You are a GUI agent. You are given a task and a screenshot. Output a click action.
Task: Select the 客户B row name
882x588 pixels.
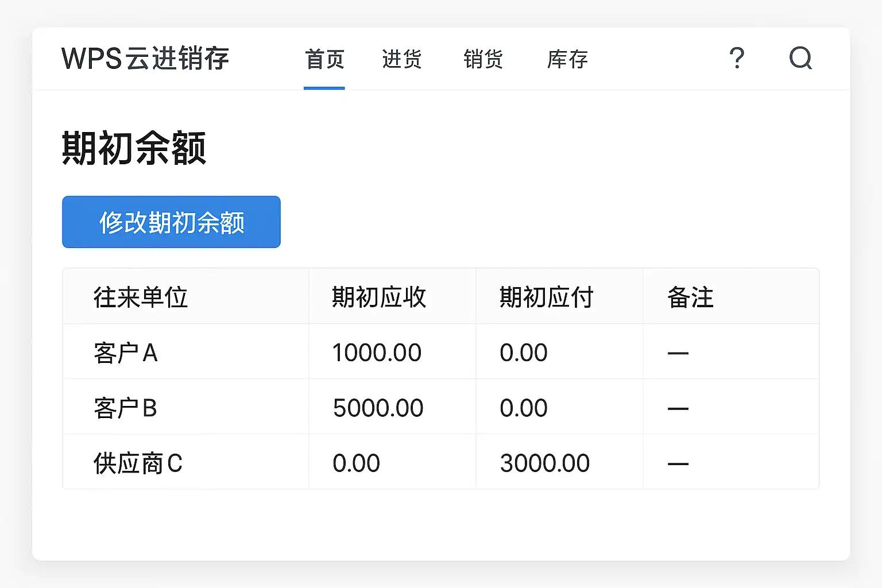126,408
